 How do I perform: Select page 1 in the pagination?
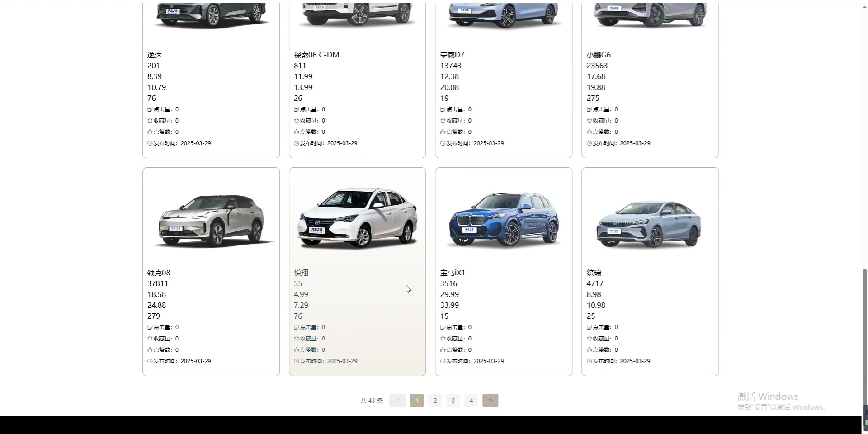(x=417, y=401)
